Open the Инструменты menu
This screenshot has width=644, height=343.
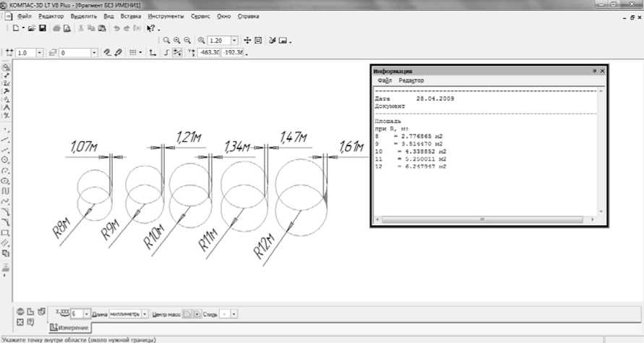click(166, 17)
